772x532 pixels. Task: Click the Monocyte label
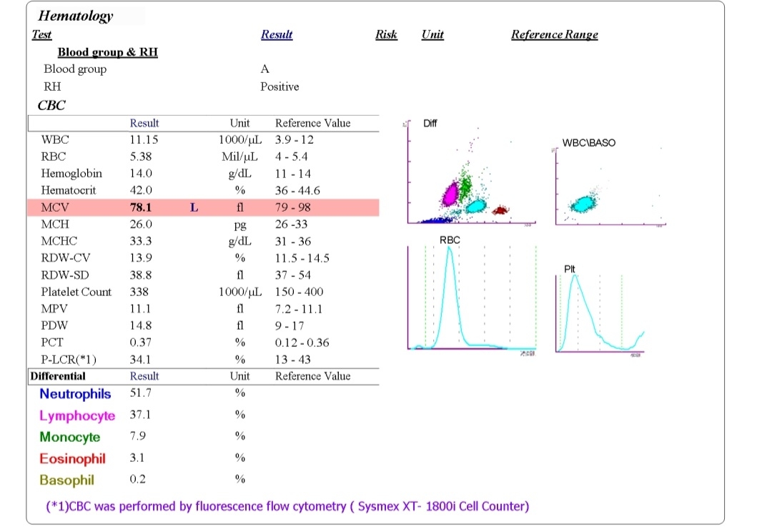(70, 437)
